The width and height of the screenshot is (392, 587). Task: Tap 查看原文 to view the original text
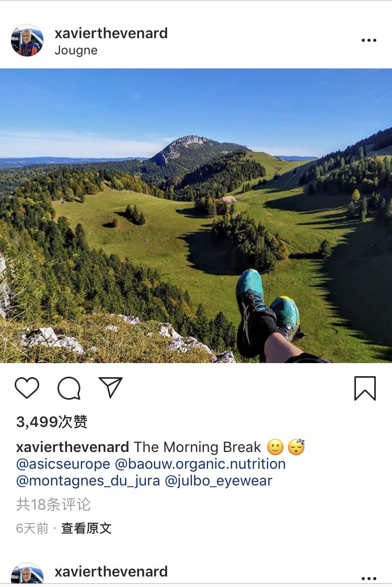(86, 528)
